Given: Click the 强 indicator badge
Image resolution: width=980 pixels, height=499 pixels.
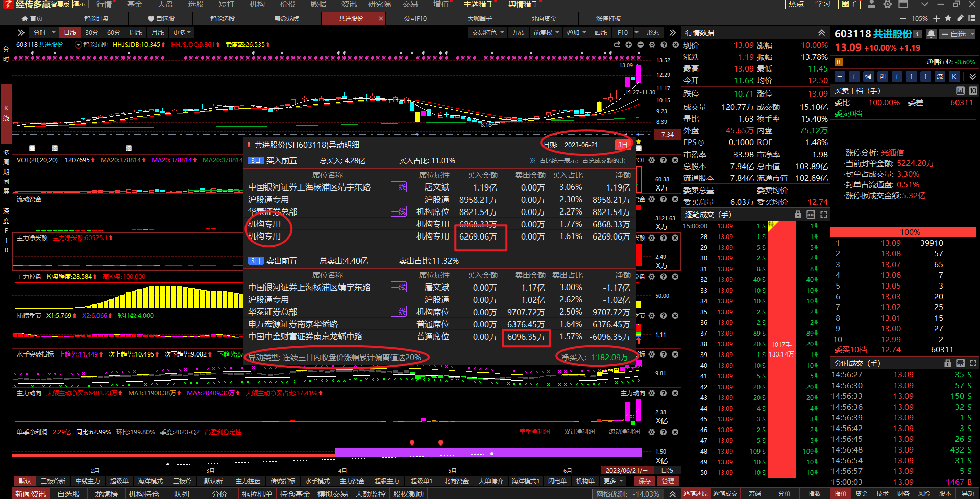Looking at the screenshot, I should [x=868, y=77].
